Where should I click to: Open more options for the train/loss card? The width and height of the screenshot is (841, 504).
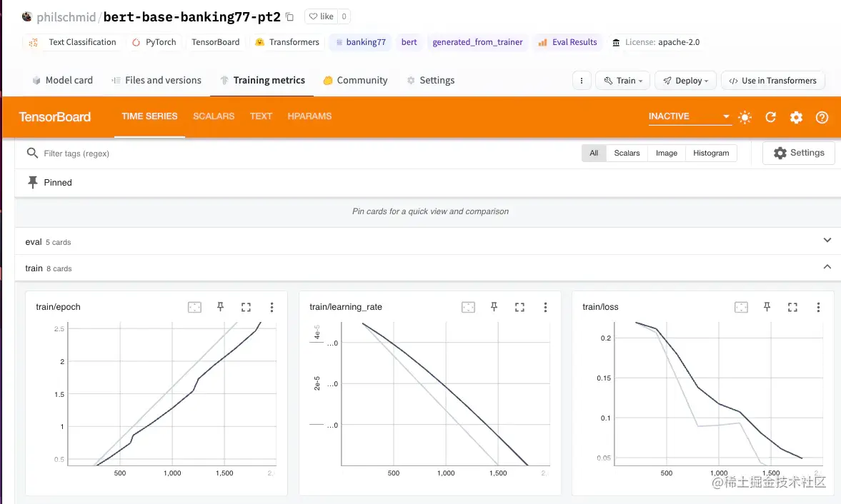[x=818, y=307]
